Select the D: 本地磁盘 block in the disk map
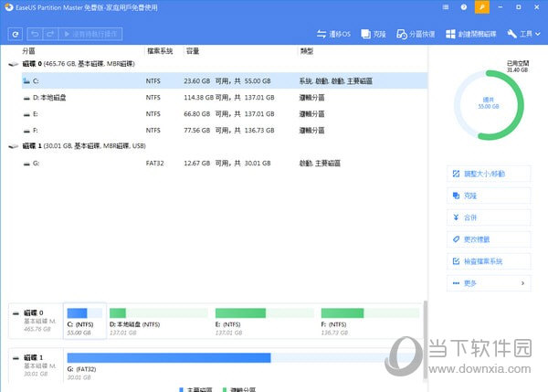The height and width of the screenshot is (392, 548). (x=159, y=322)
